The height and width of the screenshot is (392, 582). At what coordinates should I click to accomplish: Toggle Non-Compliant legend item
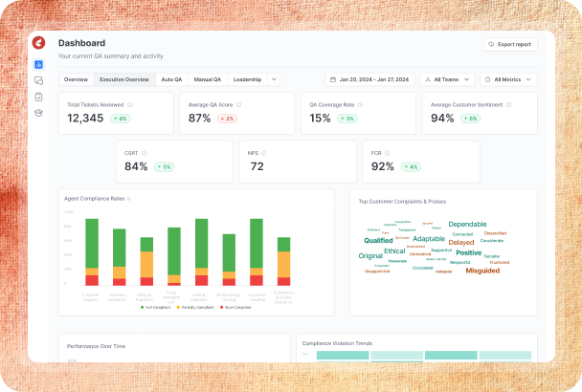tap(235, 307)
